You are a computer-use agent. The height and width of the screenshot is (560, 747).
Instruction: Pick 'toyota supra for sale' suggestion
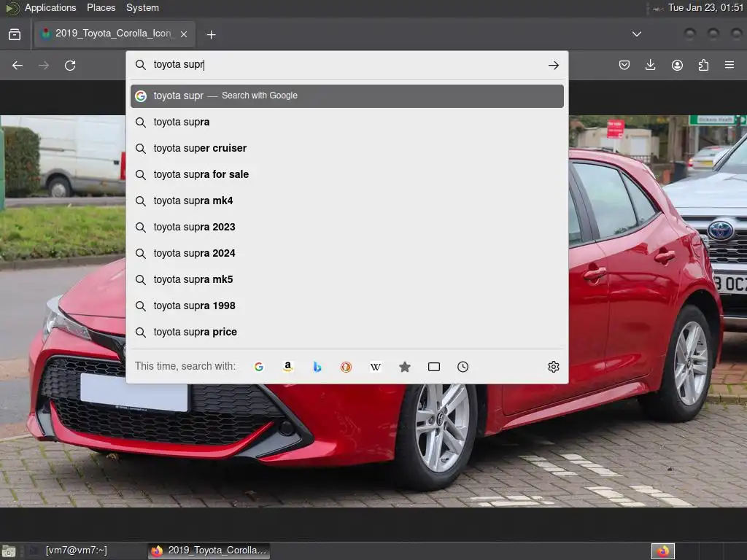click(x=347, y=175)
